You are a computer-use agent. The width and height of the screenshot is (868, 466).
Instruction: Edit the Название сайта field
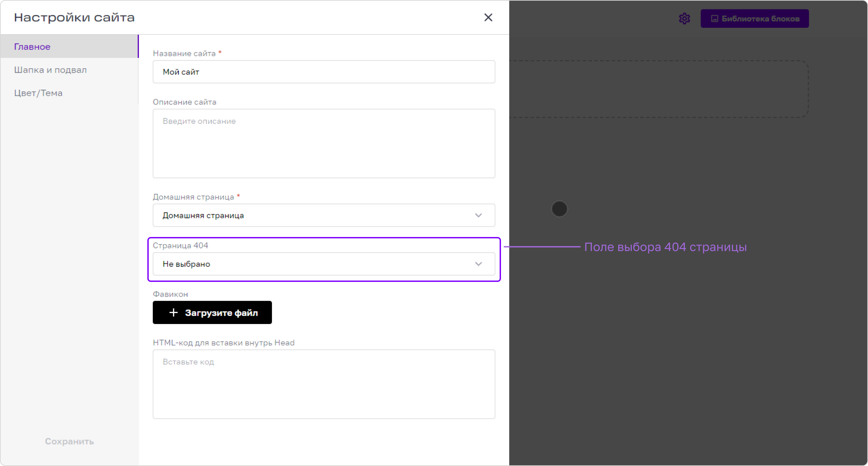tap(323, 72)
